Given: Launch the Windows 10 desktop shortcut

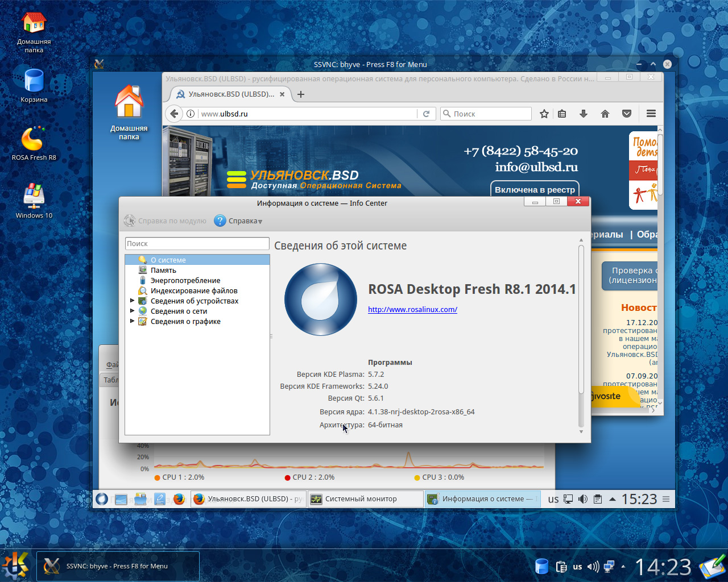Looking at the screenshot, I should pyautogui.click(x=34, y=201).
